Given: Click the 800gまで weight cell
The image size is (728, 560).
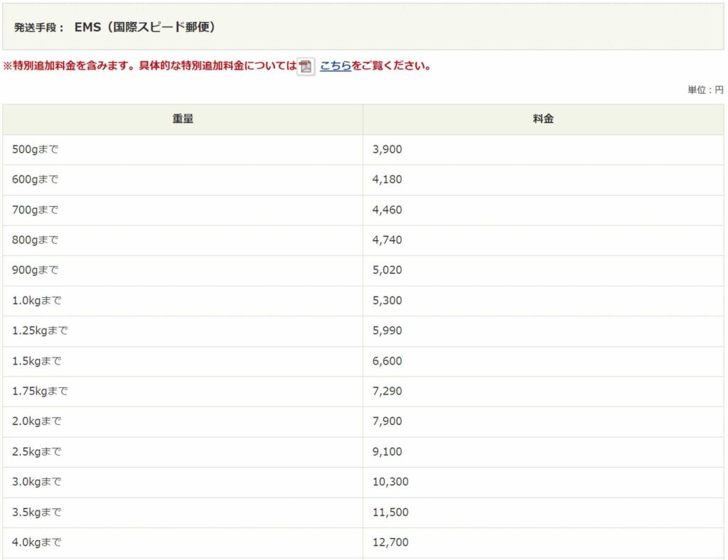Looking at the screenshot, I should [x=35, y=240].
